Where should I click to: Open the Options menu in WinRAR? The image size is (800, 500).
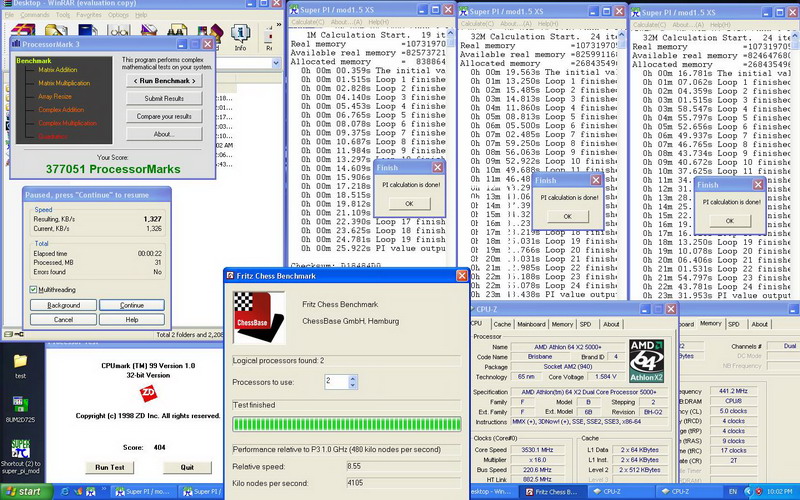118,15
